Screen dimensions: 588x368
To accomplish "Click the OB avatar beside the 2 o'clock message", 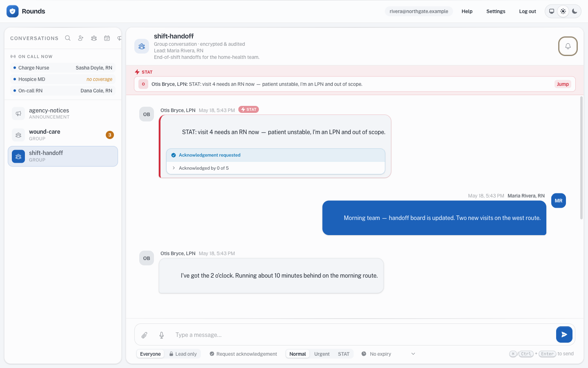I will point(147,258).
